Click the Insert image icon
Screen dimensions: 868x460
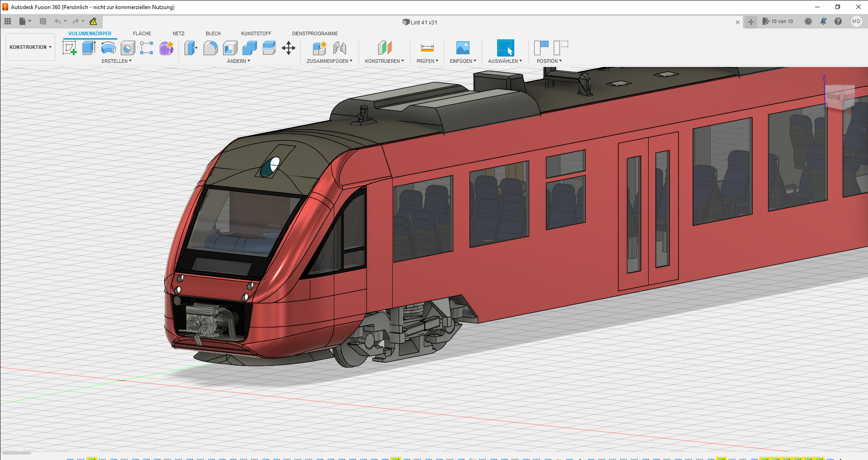point(463,48)
